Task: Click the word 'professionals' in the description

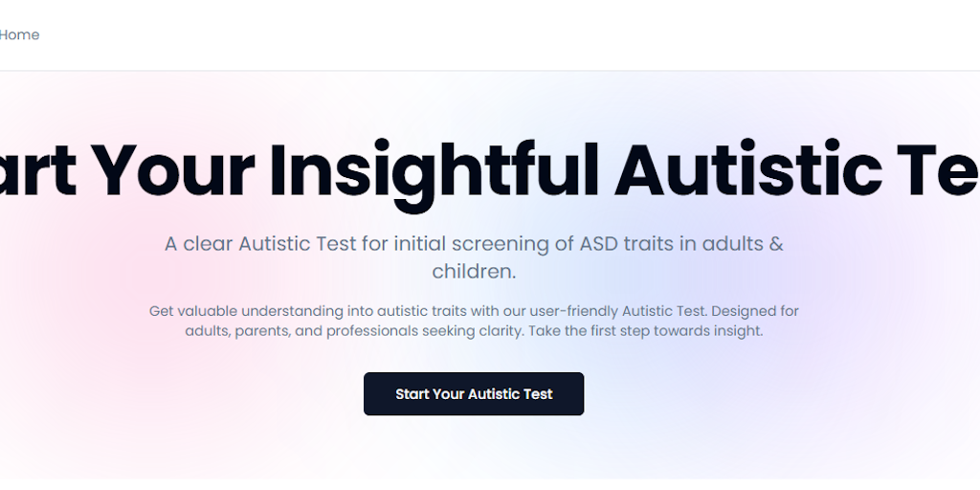Action: pos(372,331)
